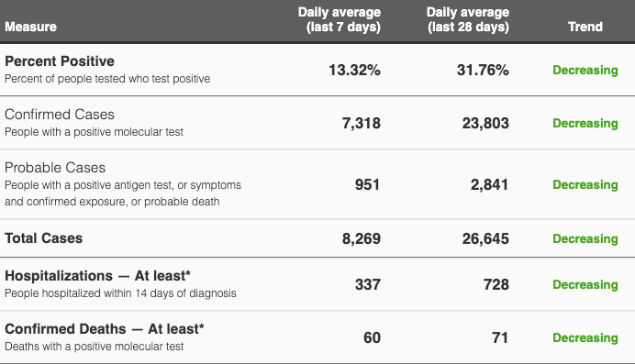Click the Decreasing trend for Confirmed Deaths
The image size is (635, 364).
click(585, 337)
